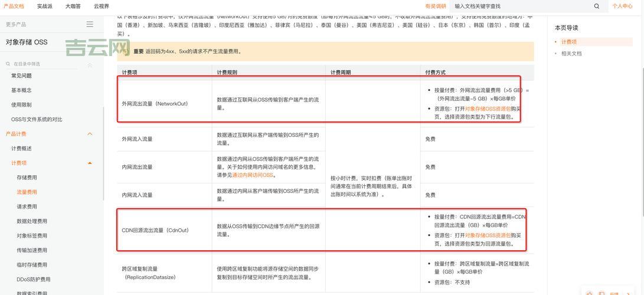Open 个人中心 user center

622,6
